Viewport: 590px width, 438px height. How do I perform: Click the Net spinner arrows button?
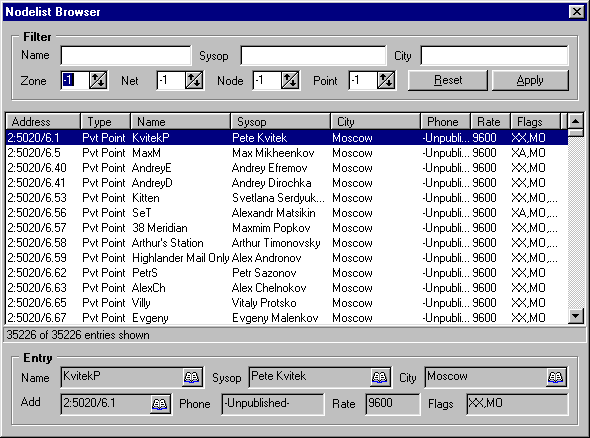pyautogui.click(x=194, y=80)
